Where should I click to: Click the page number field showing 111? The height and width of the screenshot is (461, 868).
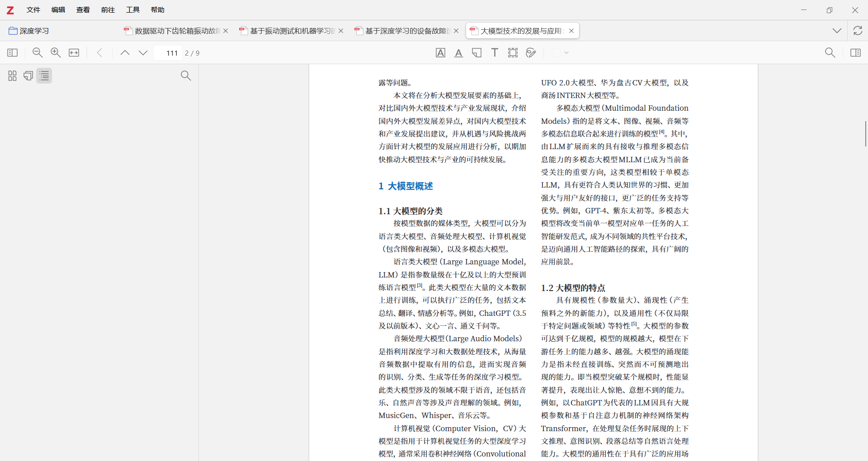pyautogui.click(x=168, y=53)
